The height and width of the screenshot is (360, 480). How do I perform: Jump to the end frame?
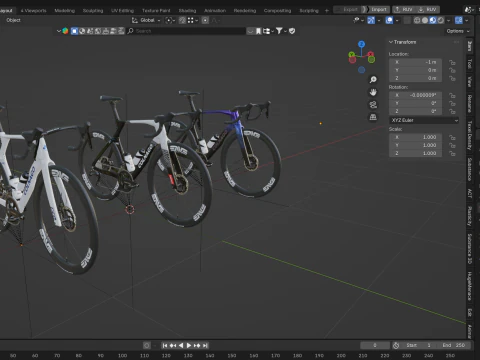coord(205,345)
